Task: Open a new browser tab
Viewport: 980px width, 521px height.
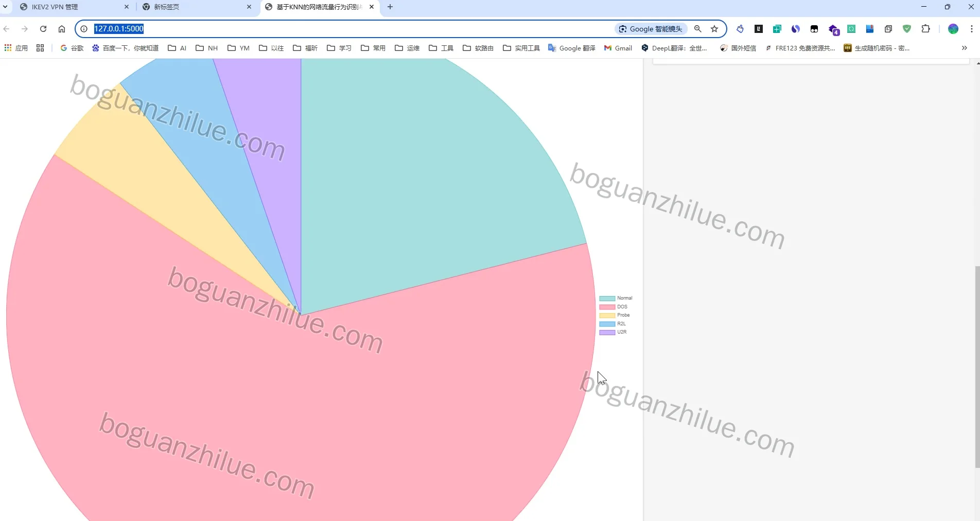Action: pos(390,7)
